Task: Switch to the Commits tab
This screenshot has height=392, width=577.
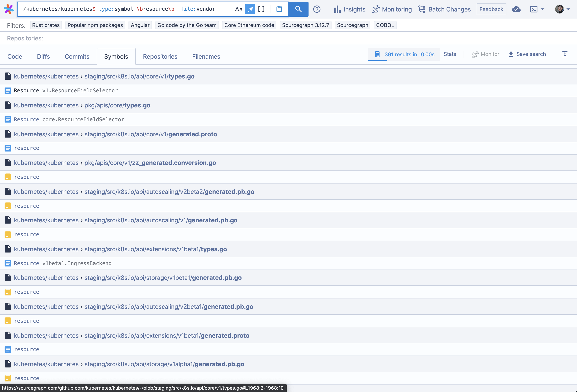Action: click(77, 56)
